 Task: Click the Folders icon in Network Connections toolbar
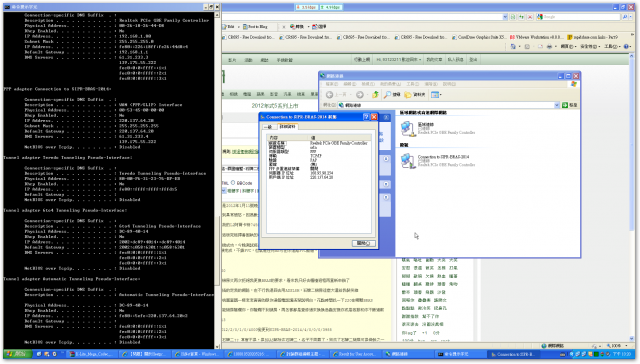[408, 95]
